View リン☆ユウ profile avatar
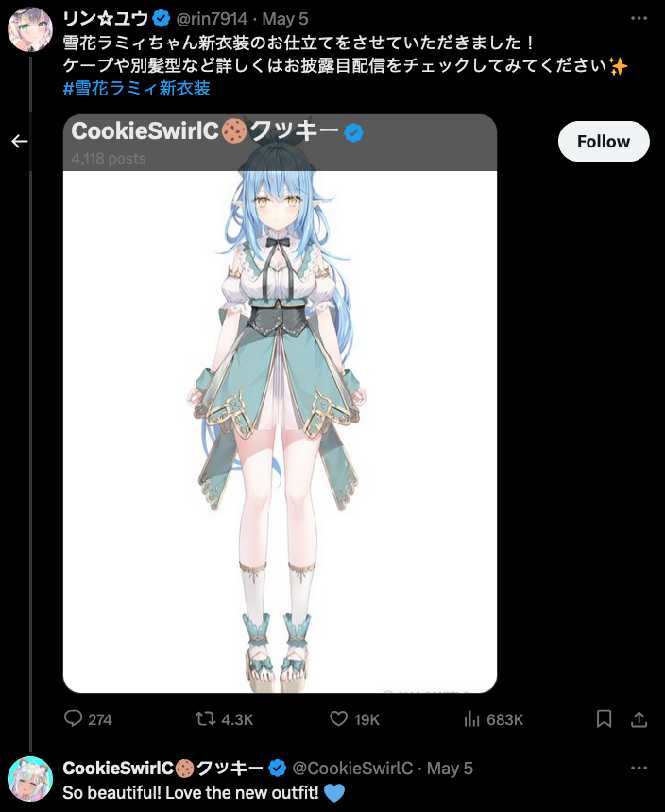The image size is (665, 812). pyautogui.click(x=30, y=29)
